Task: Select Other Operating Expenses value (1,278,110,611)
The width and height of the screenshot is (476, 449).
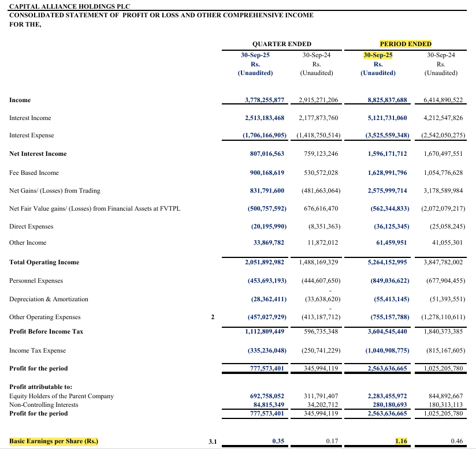Action: pyautogui.click(x=443, y=317)
